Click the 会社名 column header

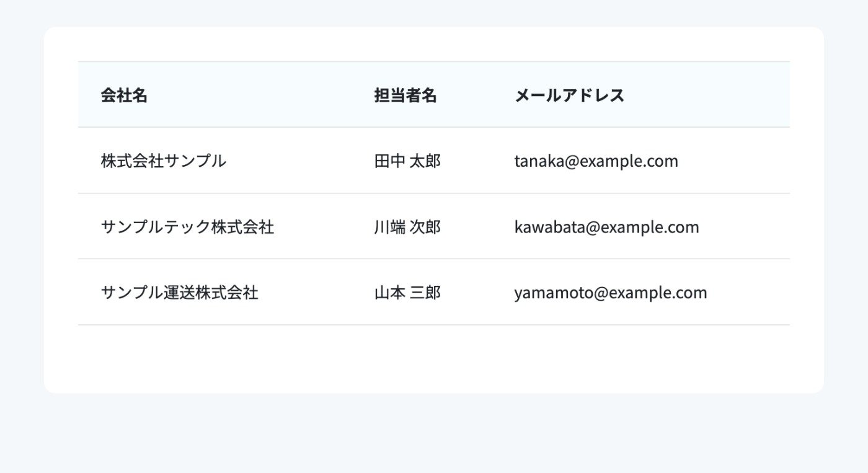(x=124, y=95)
